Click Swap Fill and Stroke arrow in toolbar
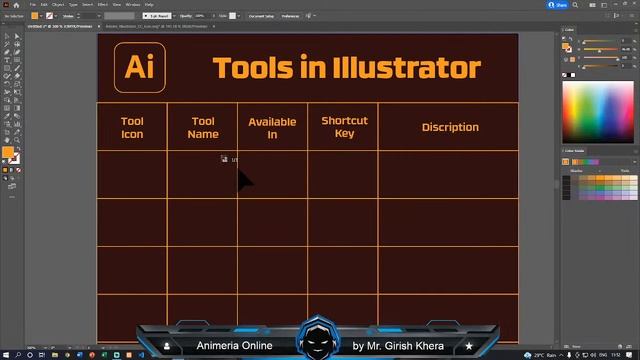This screenshot has width=640, height=360. (18, 148)
